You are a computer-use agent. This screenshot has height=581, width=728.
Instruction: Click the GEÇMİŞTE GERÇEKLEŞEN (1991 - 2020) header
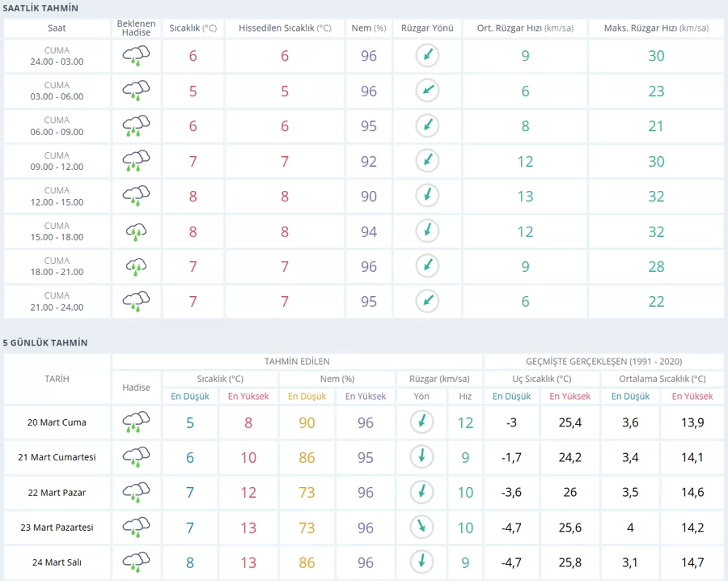coord(603,362)
